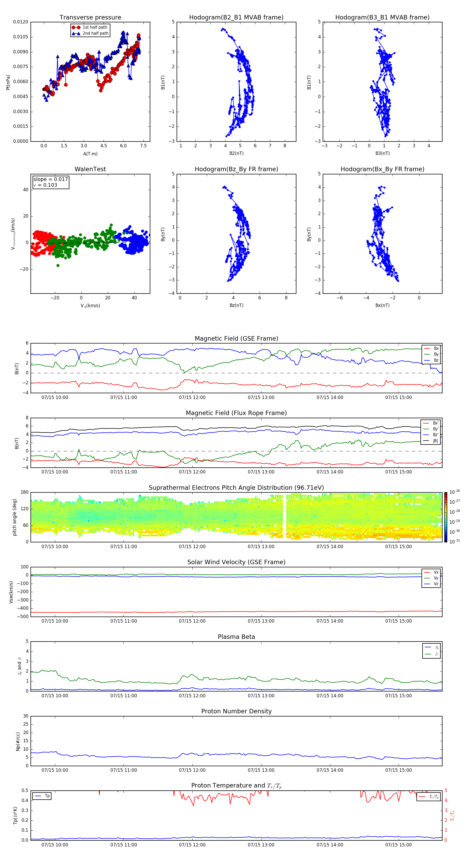Click the "Transverse pressure" plot title
This screenshot has width=473, height=868.
click(x=90, y=18)
